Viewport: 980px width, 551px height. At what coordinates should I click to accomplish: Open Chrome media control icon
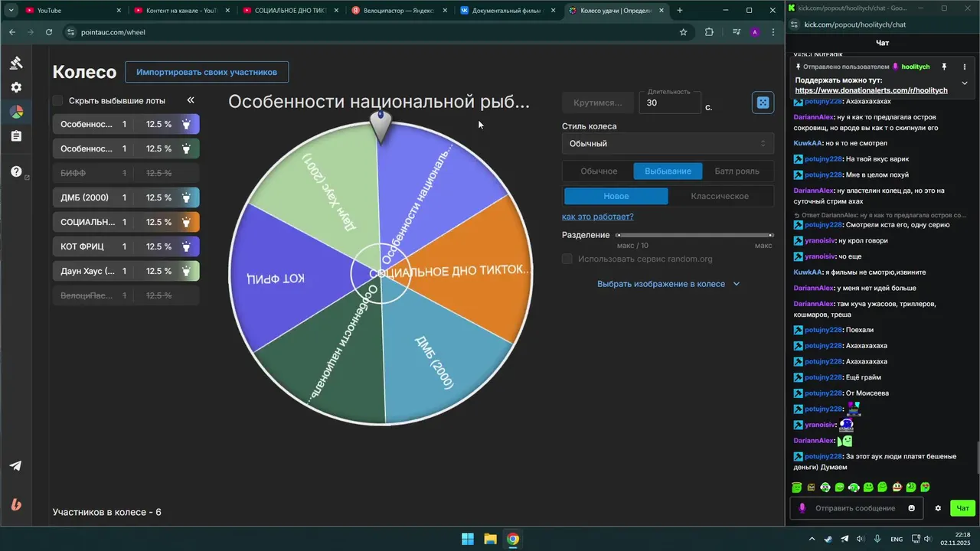click(737, 32)
